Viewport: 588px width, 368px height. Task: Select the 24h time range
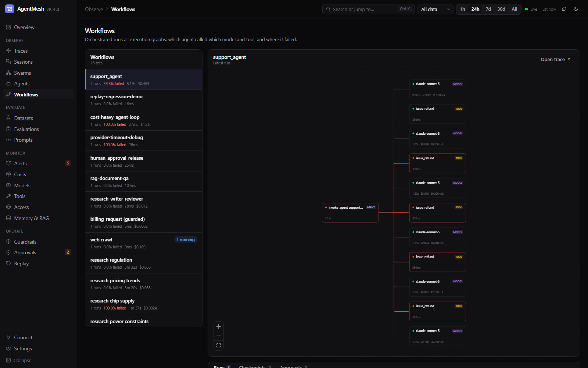(475, 9)
